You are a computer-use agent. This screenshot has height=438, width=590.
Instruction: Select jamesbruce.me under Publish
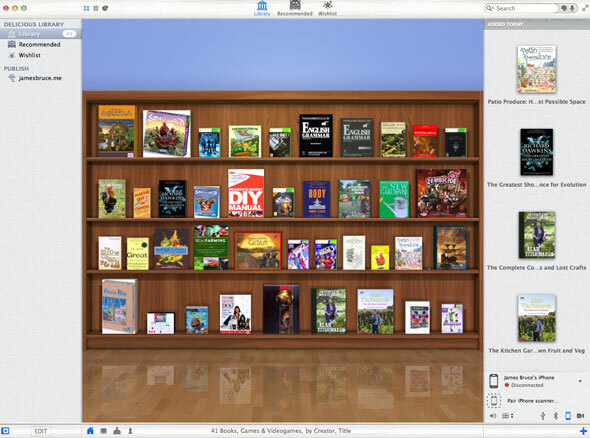pyautogui.click(x=41, y=78)
